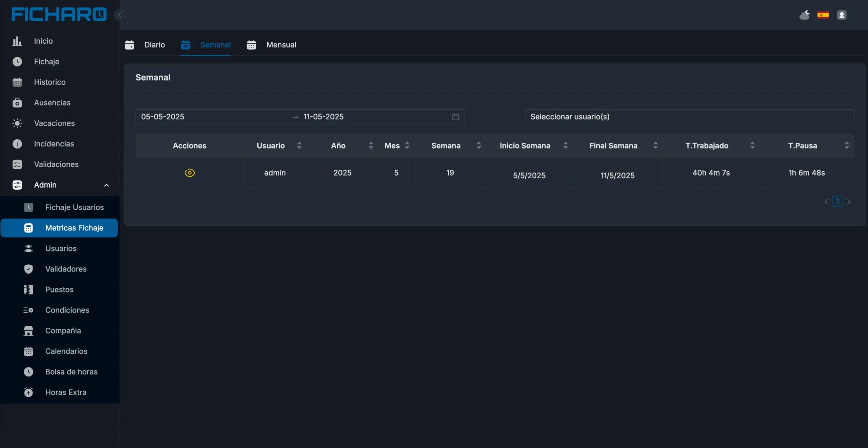
Task: Click week number 19 cell
Action: [x=450, y=173]
